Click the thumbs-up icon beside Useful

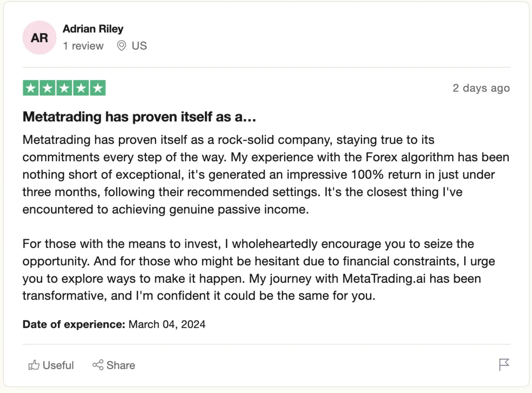click(34, 365)
